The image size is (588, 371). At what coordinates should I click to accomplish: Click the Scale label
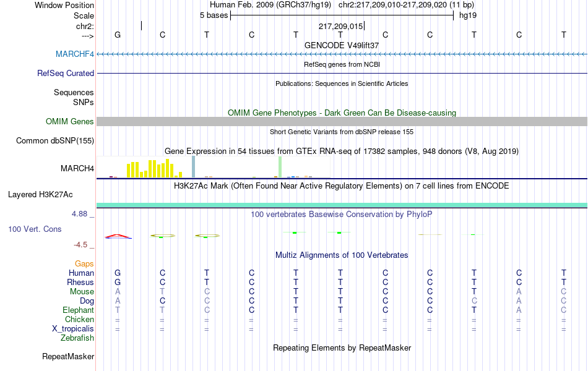84,15
